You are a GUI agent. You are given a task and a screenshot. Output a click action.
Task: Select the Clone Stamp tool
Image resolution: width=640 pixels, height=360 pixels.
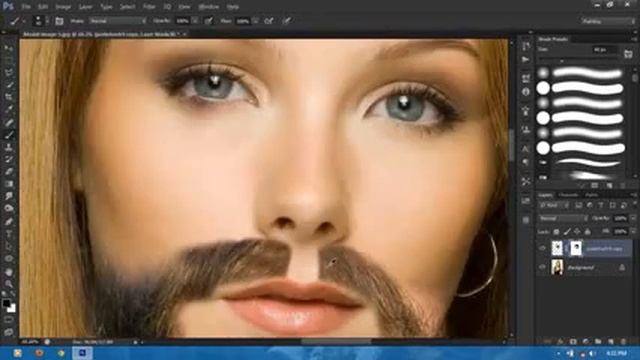point(9,147)
